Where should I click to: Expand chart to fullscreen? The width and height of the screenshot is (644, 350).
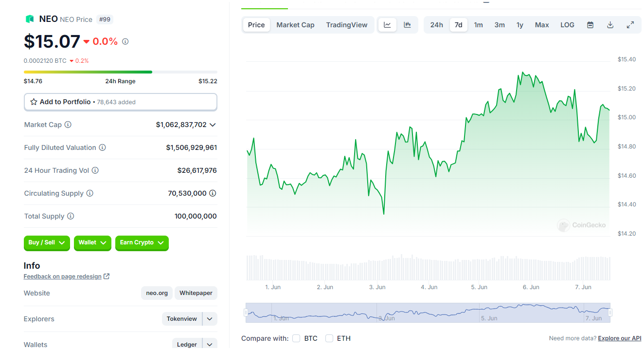pyautogui.click(x=630, y=25)
